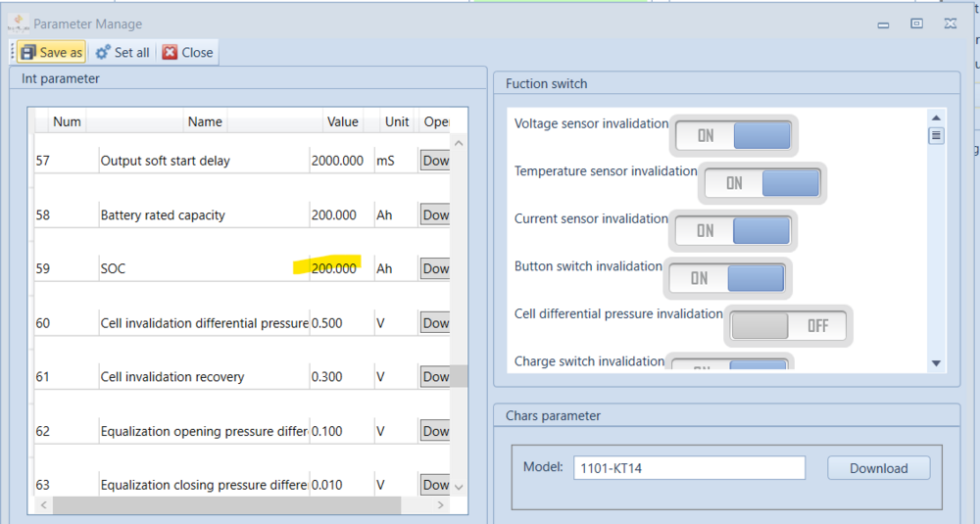Viewport: 980px width, 524px height.
Task: Minimize the Parameter Manage window
Action: (883, 25)
